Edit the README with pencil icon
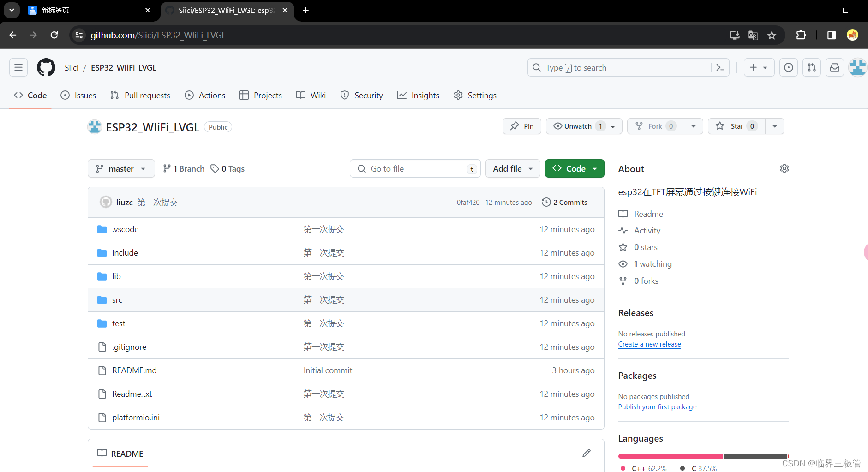Screen dimensions: 868x472 (587, 453)
